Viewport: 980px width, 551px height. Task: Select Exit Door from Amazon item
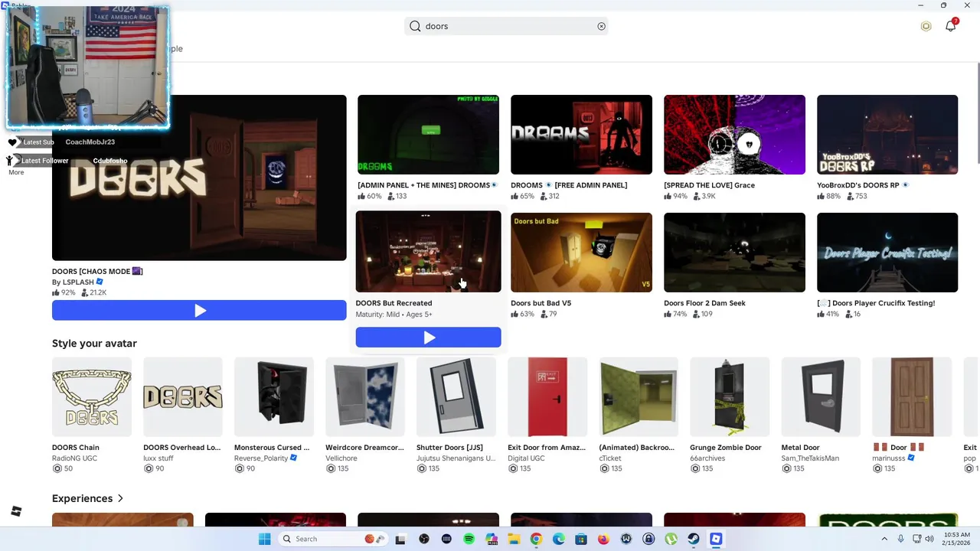pos(547,397)
